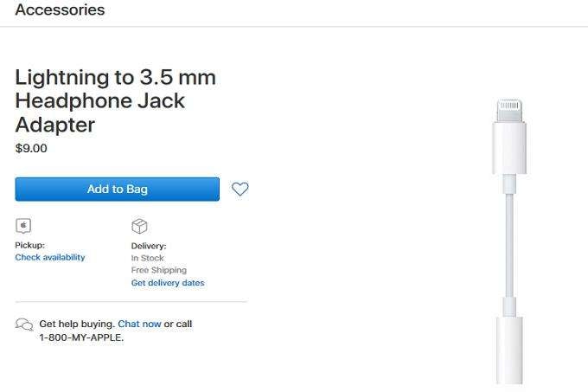This screenshot has width=588, height=392.
Task: Click the chat bubbles help icon
Action: pyautogui.click(x=24, y=325)
